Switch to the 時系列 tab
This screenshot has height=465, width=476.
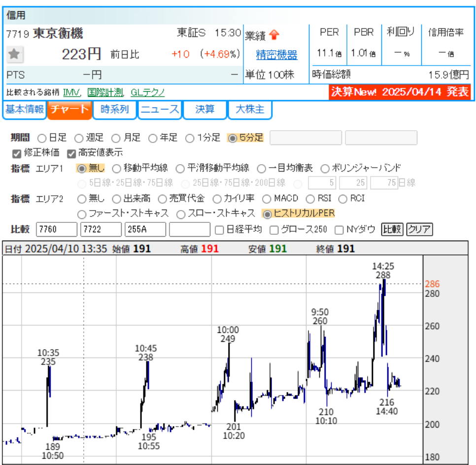pos(114,109)
